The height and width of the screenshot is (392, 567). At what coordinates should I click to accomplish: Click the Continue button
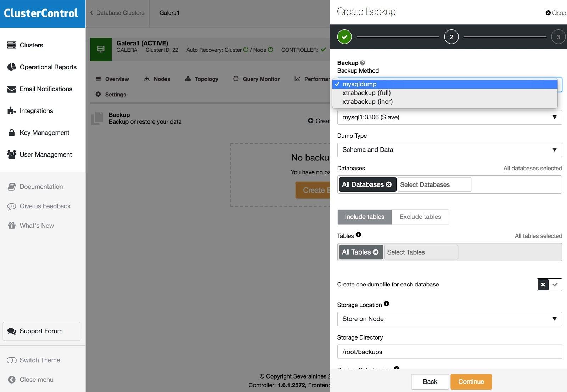click(471, 382)
